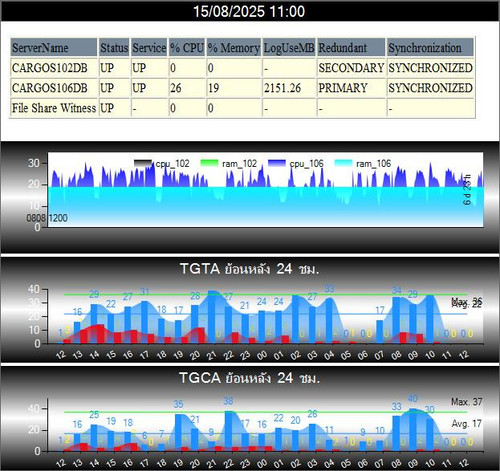
Task: Click the % Memory column header
Action: click(234, 48)
